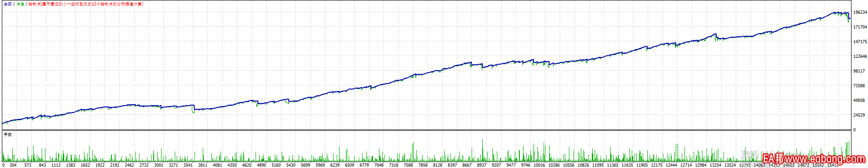Image resolution: width=868 pixels, height=168 pixels.
Task: Click trade number 11905 on the horizontal axis
Action: tap(642, 165)
